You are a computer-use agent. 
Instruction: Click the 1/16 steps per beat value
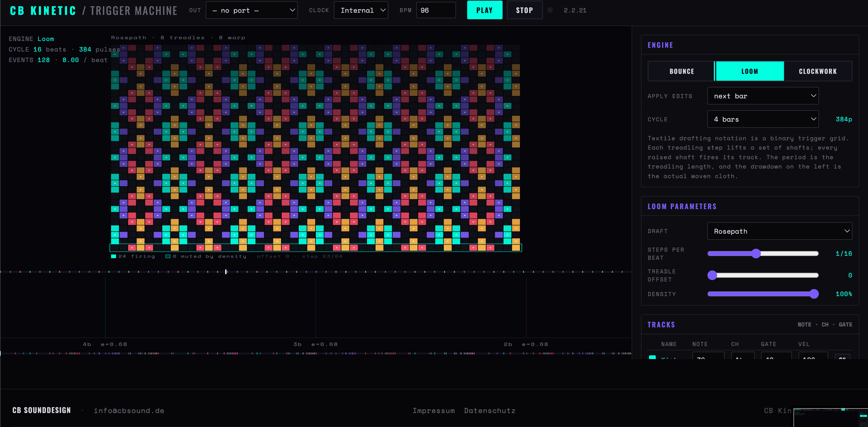point(844,254)
